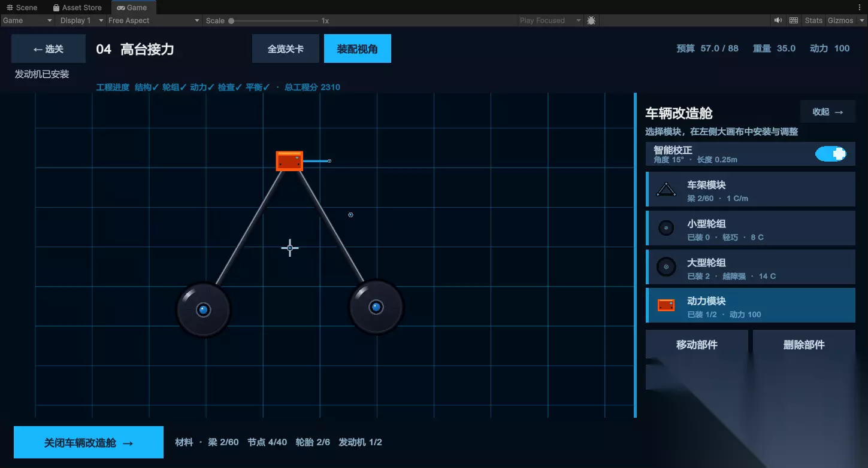Click the 关闭车辆改造舱 button

tap(89, 442)
